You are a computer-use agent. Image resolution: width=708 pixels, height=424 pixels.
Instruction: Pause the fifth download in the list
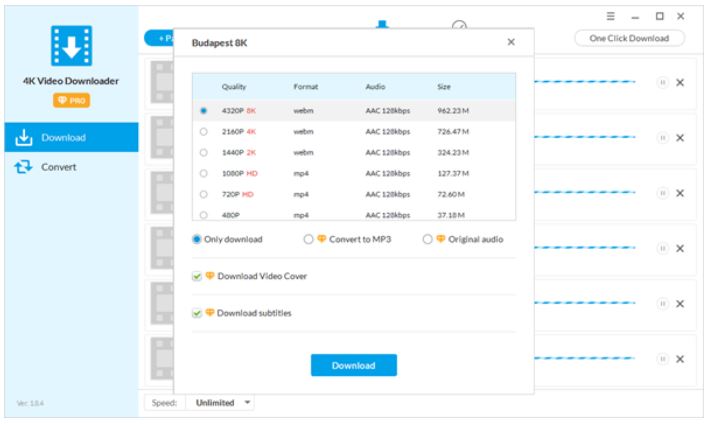coord(662,304)
